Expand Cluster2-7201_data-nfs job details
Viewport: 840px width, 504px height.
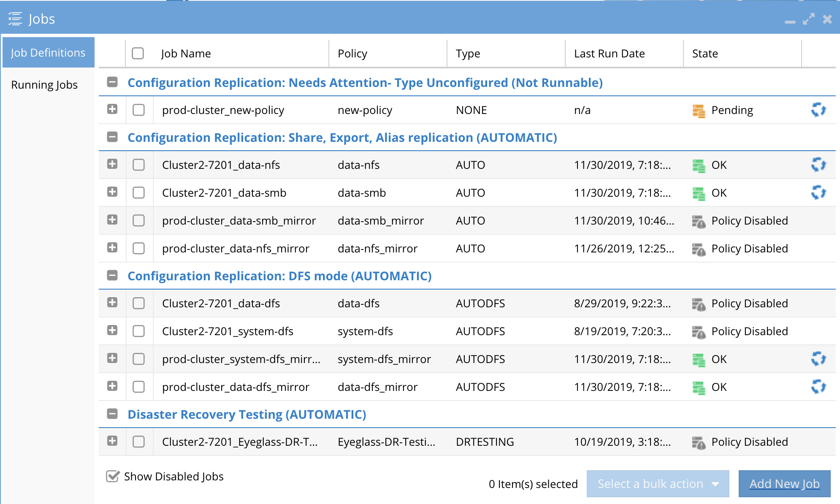pyautogui.click(x=112, y=164)
